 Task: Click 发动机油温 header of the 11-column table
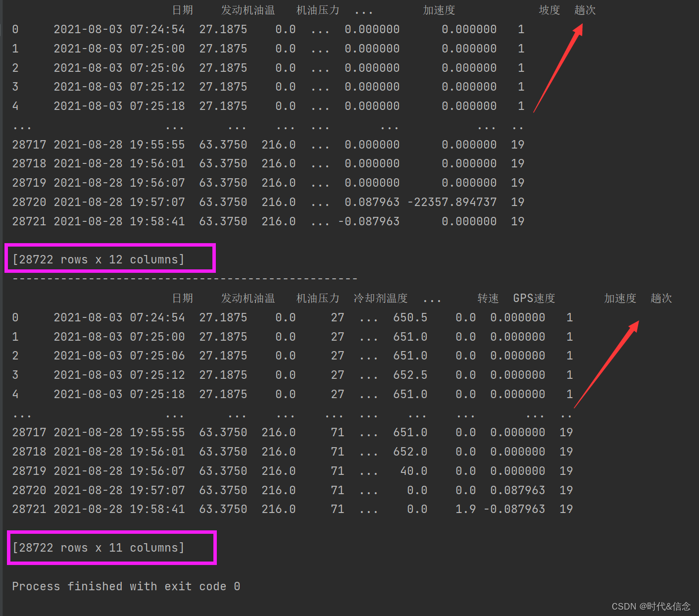(x=248, y=298)
